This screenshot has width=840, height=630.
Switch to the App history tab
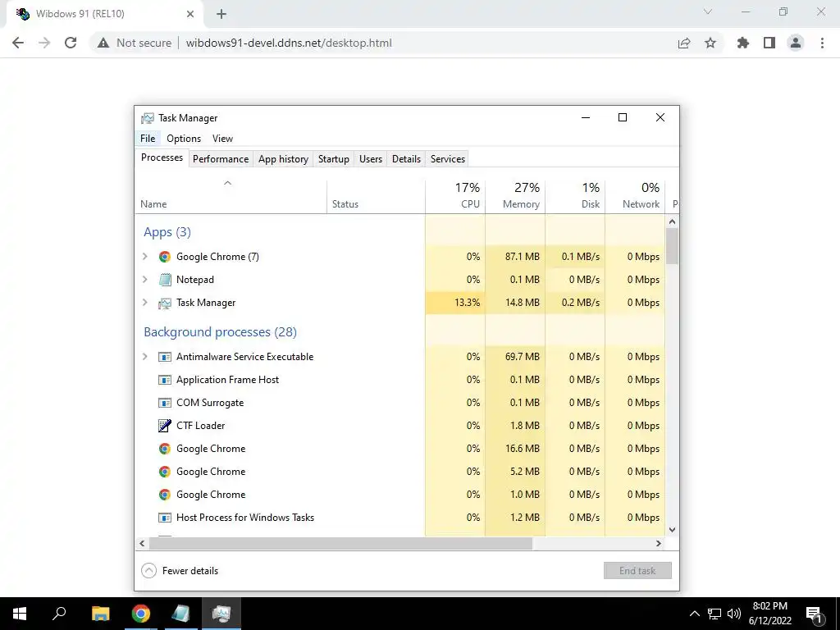pos(283,159)
